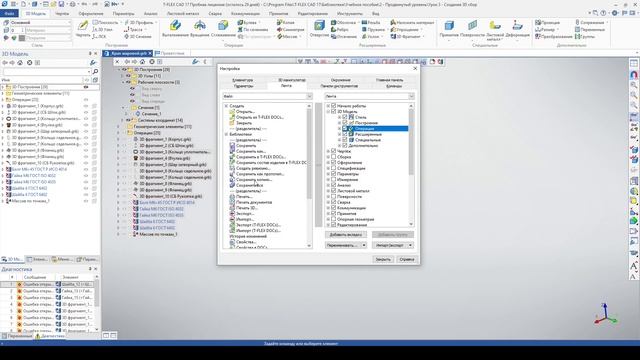
Task: Click the Резьба (Thread) tool icon
Action: click(x=364, y=23)
